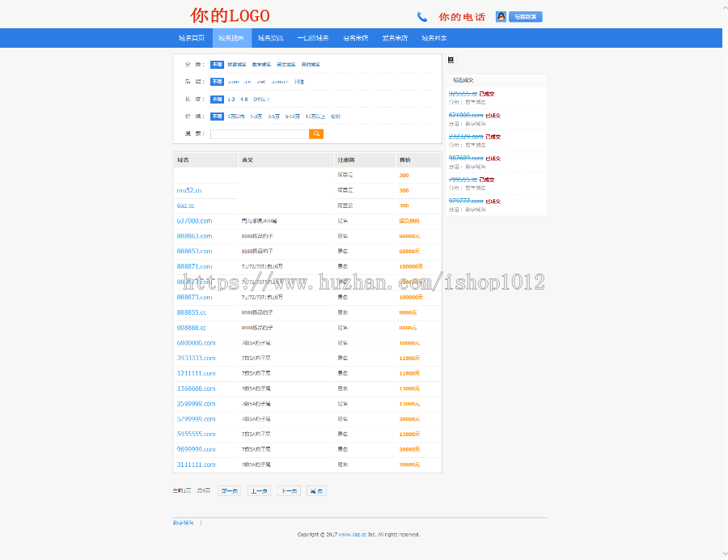
Task: Open domain 888871.com
Action: tap(194, 266)
